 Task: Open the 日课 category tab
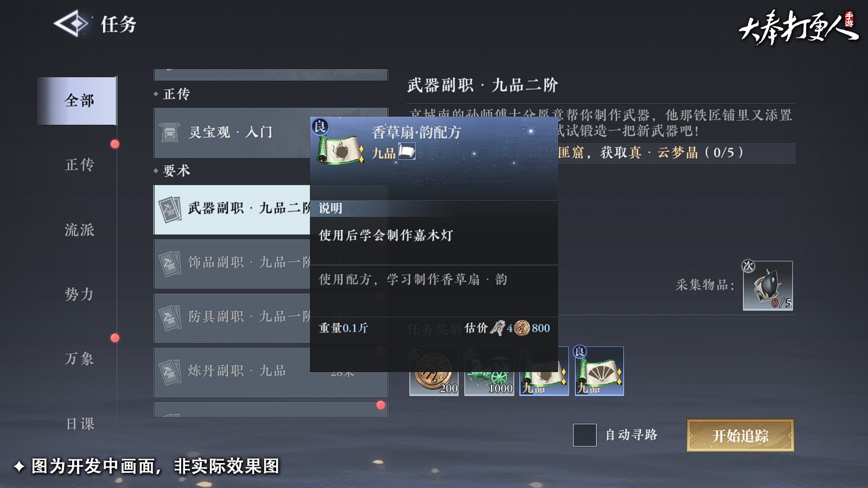pyautogui.click(x=79, y=423)
